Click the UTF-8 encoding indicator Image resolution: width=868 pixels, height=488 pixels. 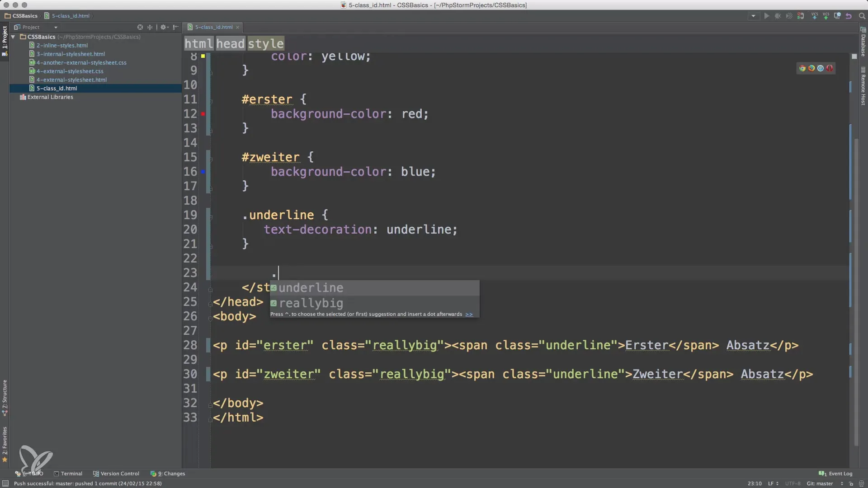(x=793, y=483)
